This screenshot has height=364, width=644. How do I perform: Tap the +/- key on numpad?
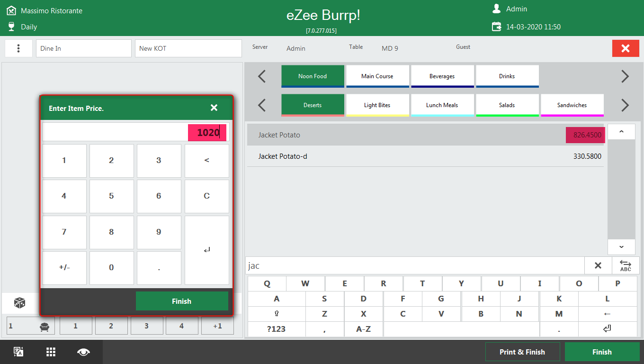pyautogui.click(x=64, y=268)
